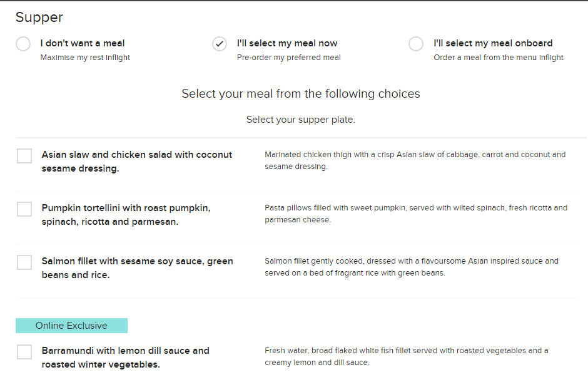This screenshot has height=382, width=588.
Task: Click the "Select your supper plate." text
Action: coord(300,120)
